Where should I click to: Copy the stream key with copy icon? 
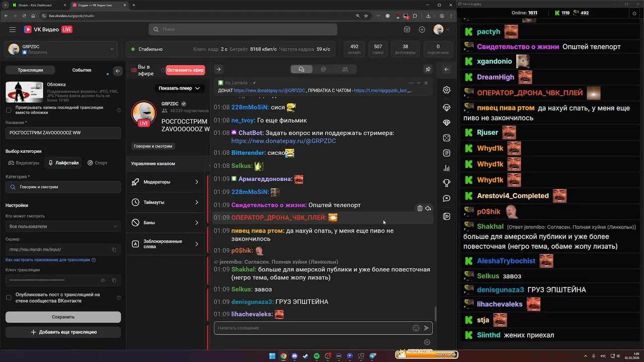[114, 280]
